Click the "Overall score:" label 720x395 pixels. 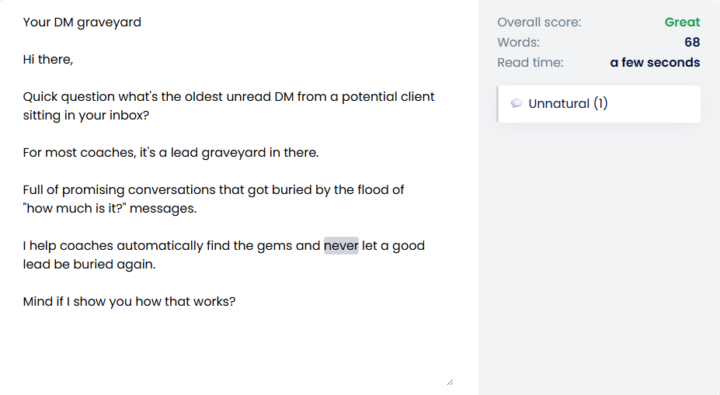(539, 22)
